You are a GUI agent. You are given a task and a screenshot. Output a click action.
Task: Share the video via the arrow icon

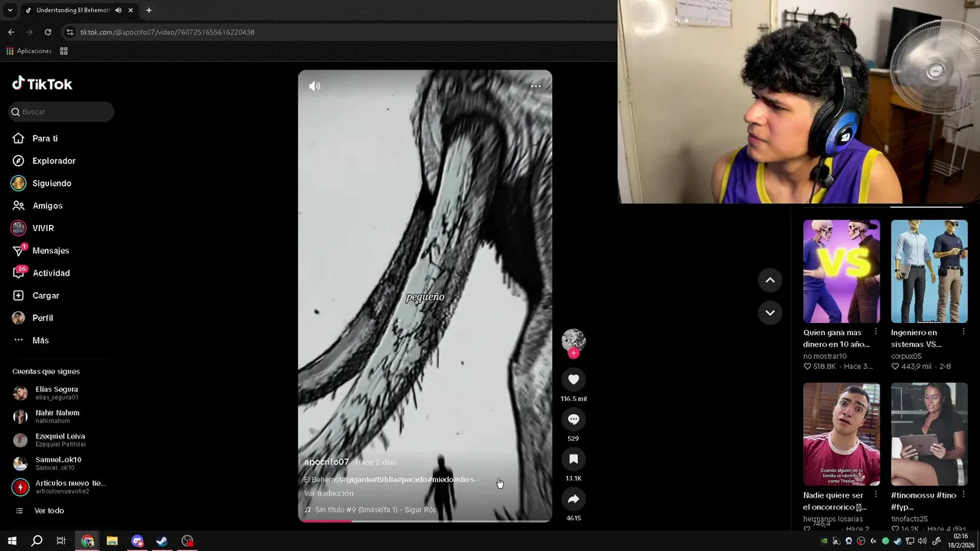pyautogui.click(x=573, y=498)
